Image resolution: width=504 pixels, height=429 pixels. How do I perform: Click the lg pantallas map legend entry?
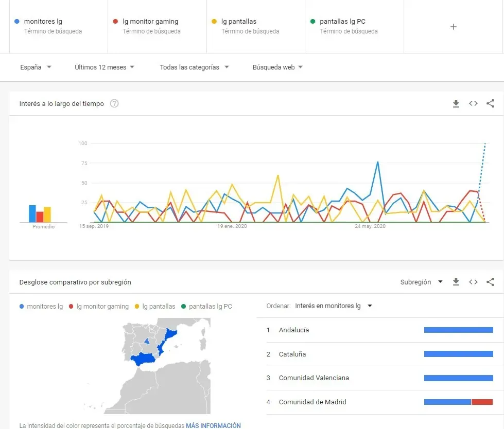[155, 307]
